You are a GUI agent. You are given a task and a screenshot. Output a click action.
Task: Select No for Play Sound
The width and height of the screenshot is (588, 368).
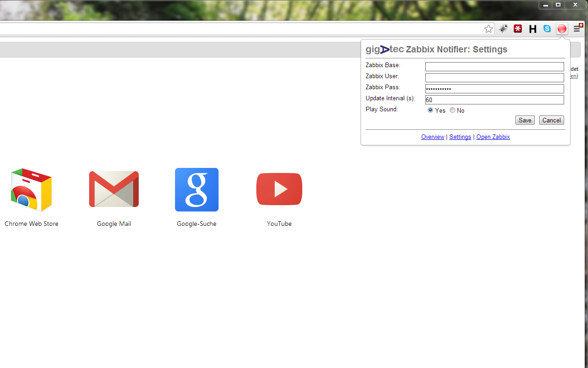coord(452,110)
